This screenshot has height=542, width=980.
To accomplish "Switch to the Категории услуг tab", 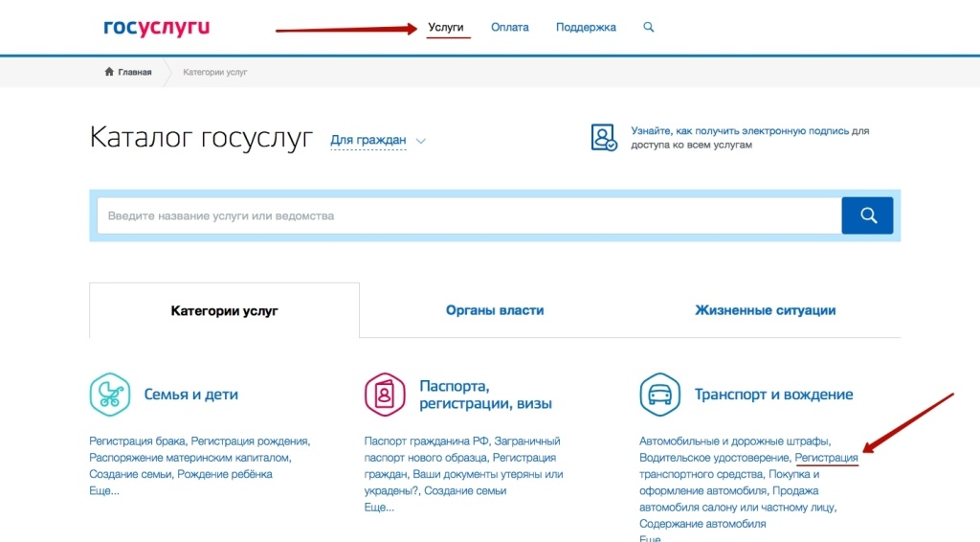I will pos(224,310).
